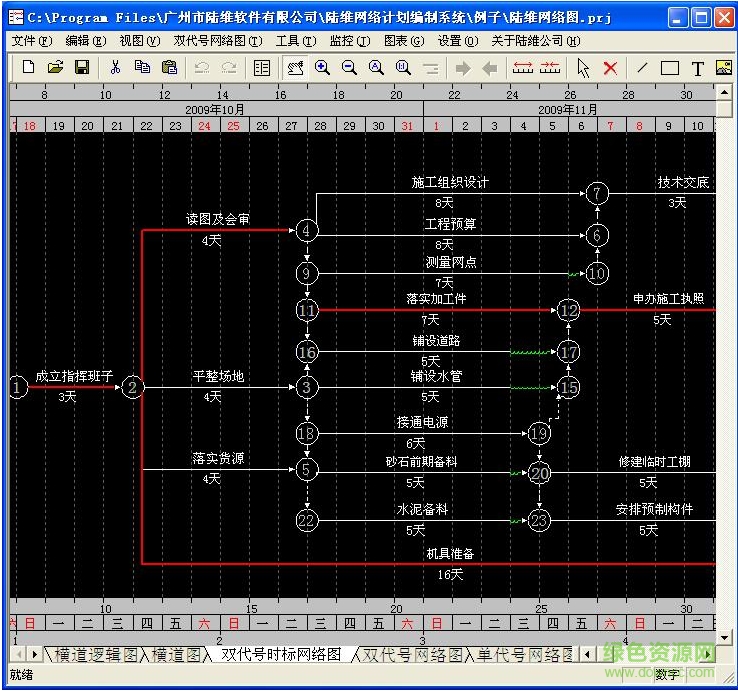Open the 工具 menu
The height and width of the screenshot is (691, 738).
point(295,41)
